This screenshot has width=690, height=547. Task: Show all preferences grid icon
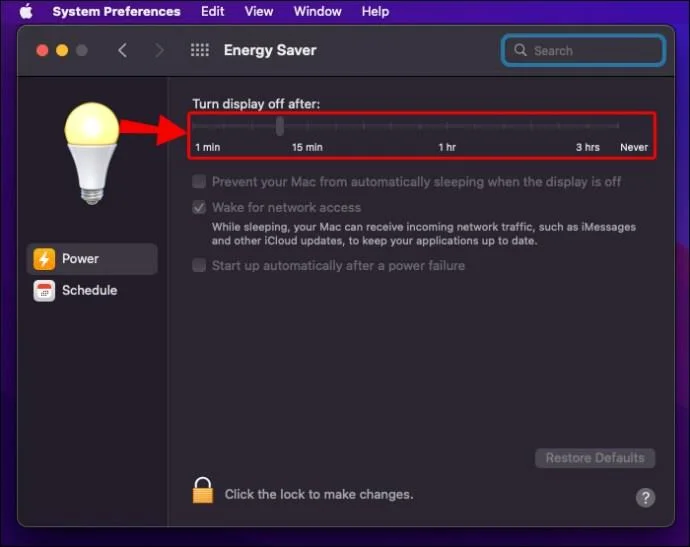pos(200,50)
